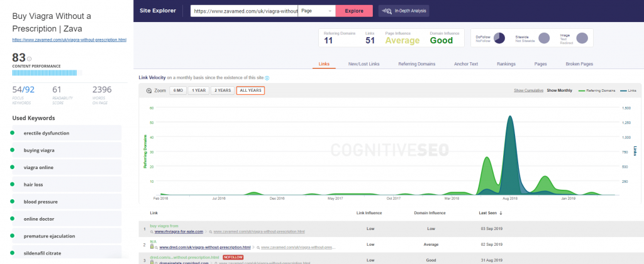Toggle Links series in chart legend
The image size is (644, 264).
tap(627, 91)
